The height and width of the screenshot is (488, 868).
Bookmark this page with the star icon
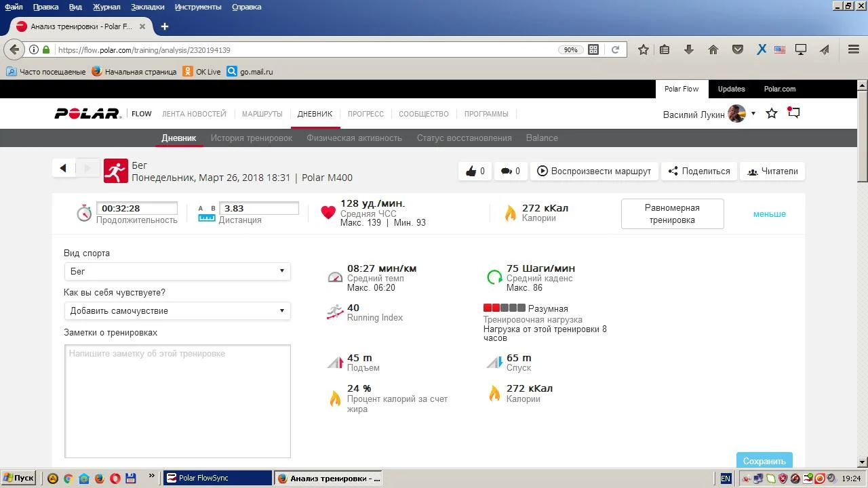point(644,49)
